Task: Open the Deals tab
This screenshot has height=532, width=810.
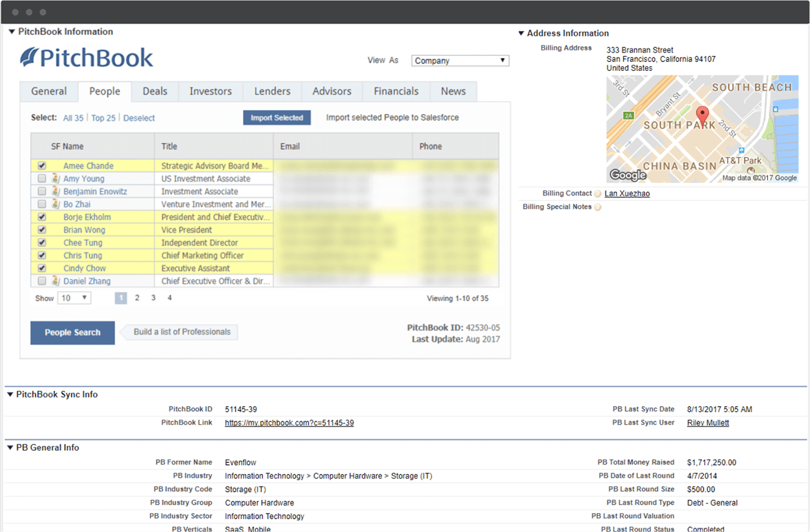Action: point(155,92)
